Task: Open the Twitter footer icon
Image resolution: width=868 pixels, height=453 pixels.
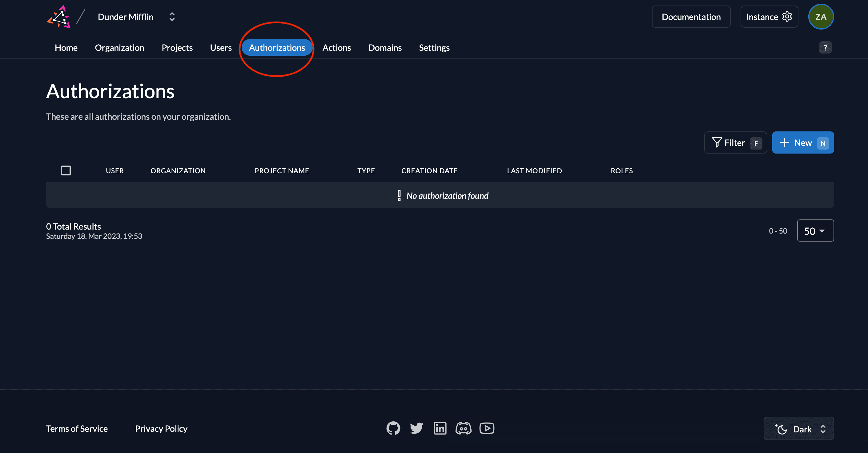Action: 416,428
